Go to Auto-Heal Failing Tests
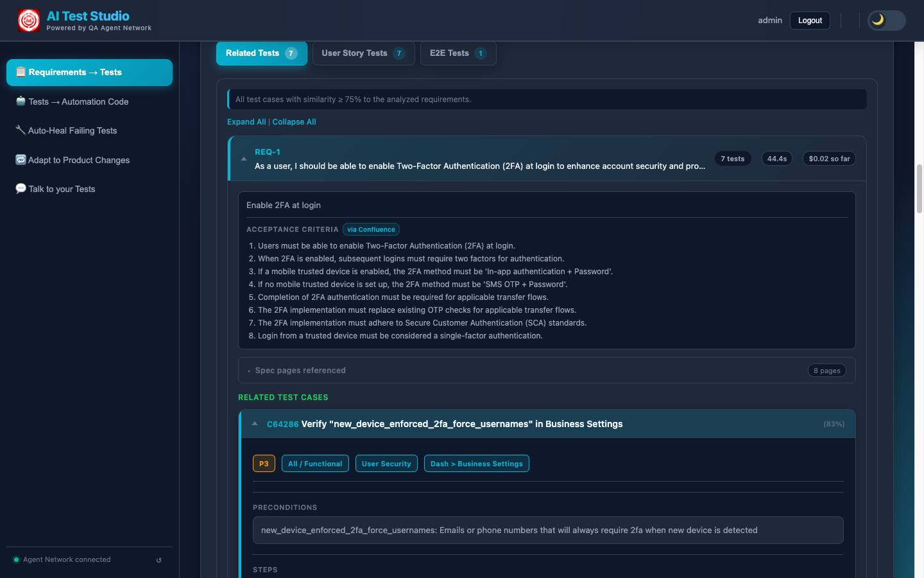This screenshot has width=924, height=578. (x=89, y=130)
